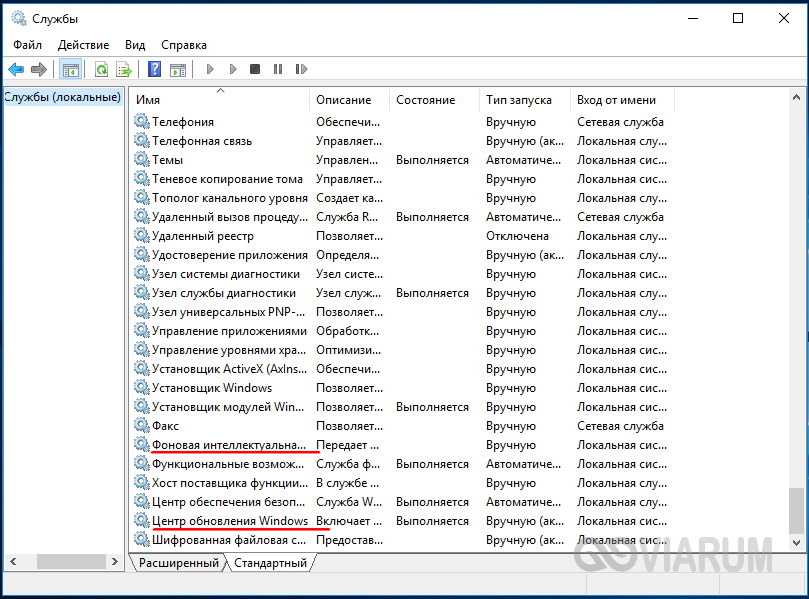Click the Export List toolbar icon
Screen dimensions: 809x599
point(124,69)
